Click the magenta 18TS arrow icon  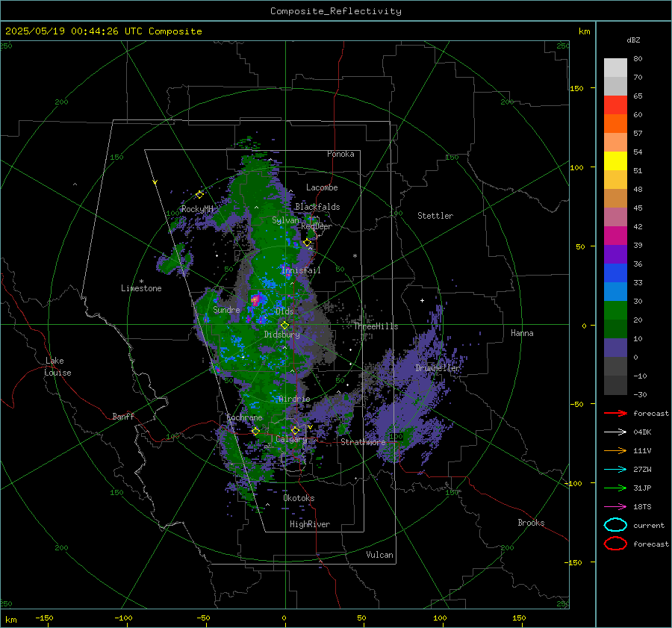tap(615, 507)
